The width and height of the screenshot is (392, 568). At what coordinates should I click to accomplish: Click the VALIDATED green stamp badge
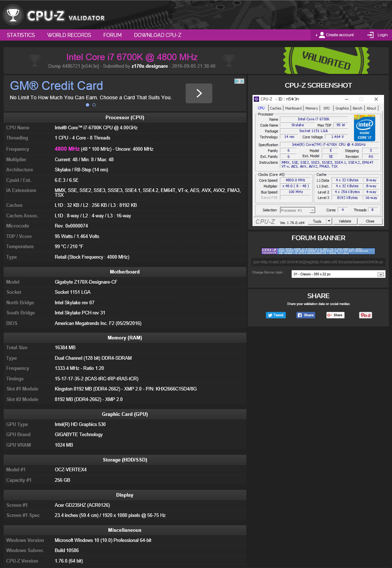326,60
